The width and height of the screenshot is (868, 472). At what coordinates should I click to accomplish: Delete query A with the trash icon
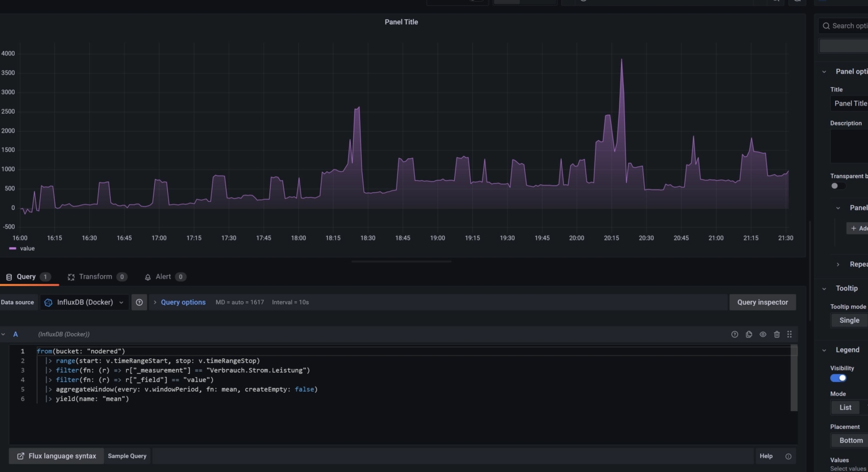pyautogui.click(x=777, y=334)
